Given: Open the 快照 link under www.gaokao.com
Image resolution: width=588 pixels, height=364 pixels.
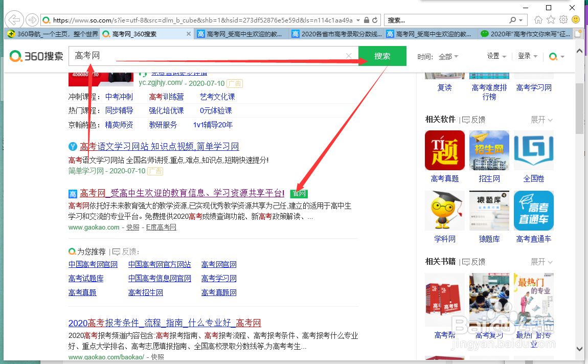Looking at the screenshot, I should [x=133, y=227].
